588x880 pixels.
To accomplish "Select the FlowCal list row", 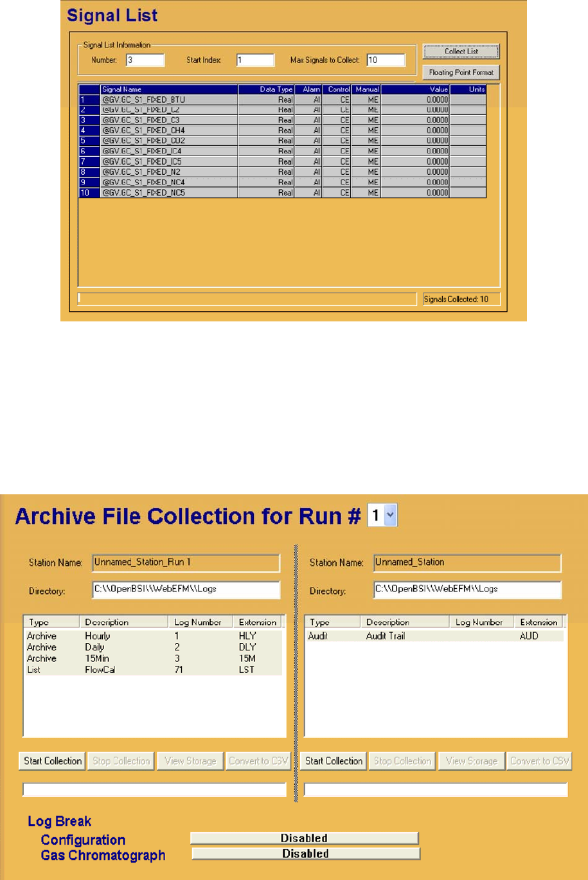I will 153,670.
